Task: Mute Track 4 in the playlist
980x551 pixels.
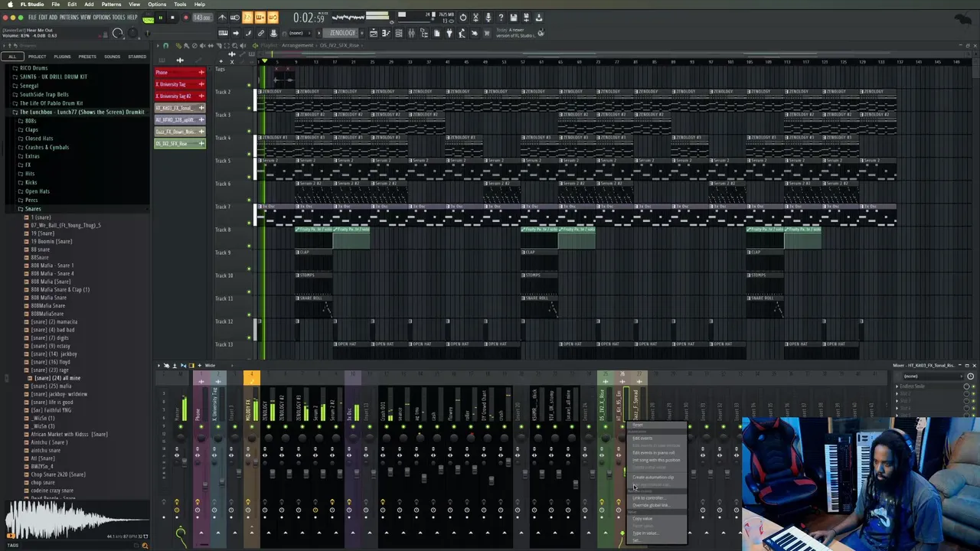Action: [249, 154]
